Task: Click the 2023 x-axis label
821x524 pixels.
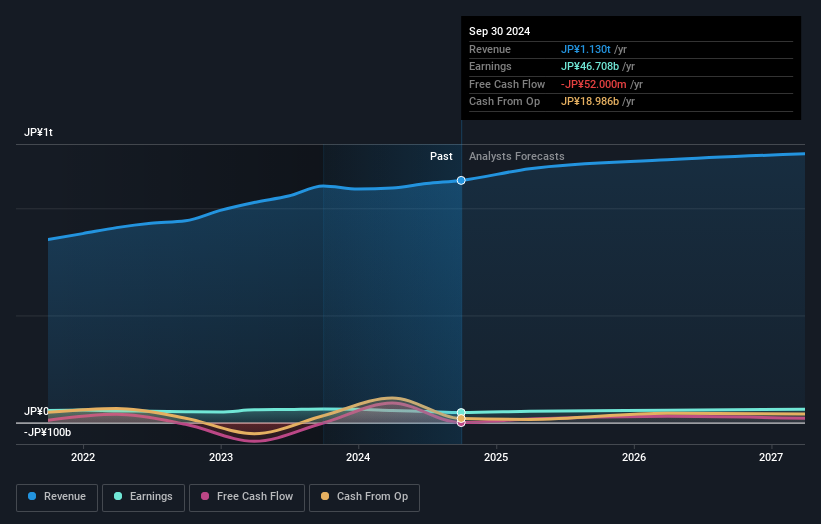Action: pos(221,458)
